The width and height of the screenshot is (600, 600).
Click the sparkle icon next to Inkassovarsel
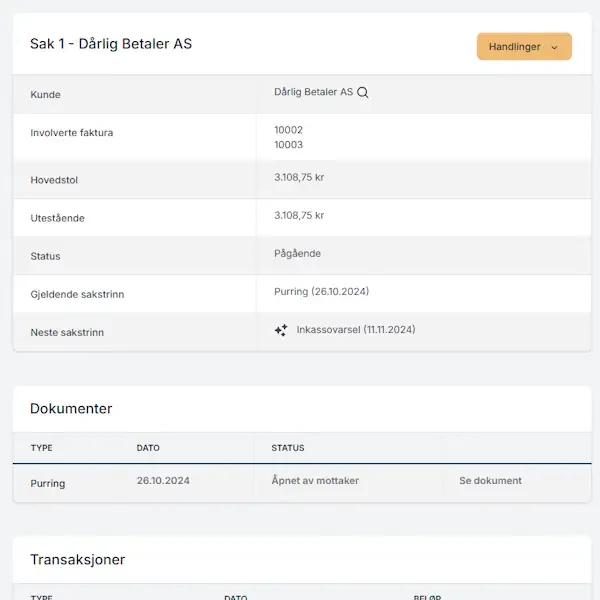[281, 330]
